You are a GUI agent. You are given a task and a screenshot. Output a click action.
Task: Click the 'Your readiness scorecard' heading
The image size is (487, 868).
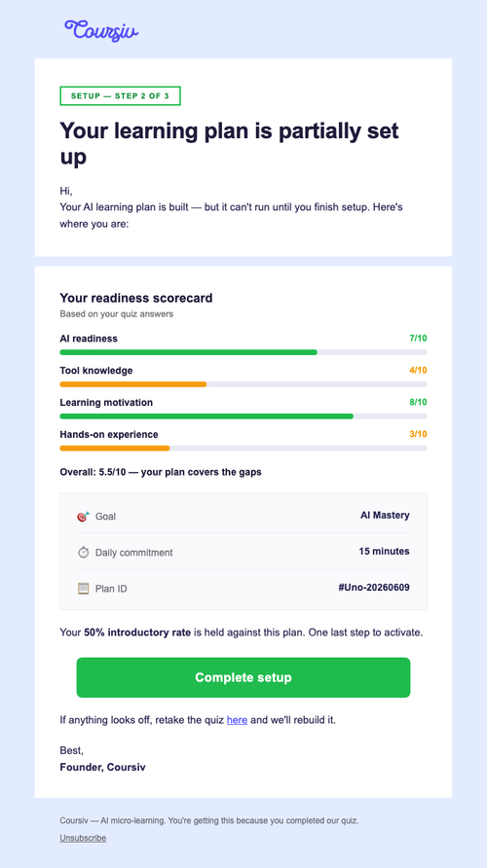coord(136,299)
